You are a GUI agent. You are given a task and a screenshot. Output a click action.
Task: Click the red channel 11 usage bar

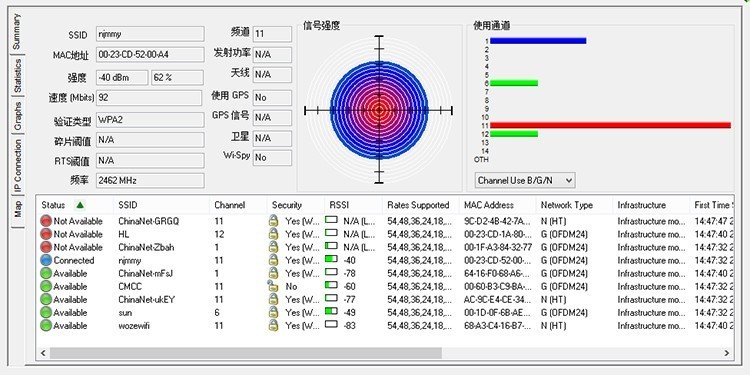(x=610, y=125)
